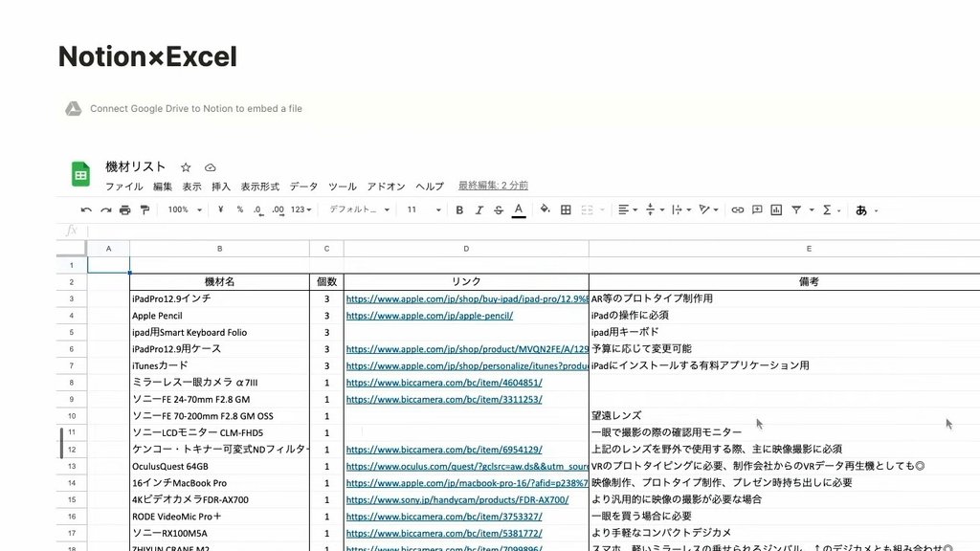Open the ツール menu
Screen dimensions: 980x551
point(343,187)
